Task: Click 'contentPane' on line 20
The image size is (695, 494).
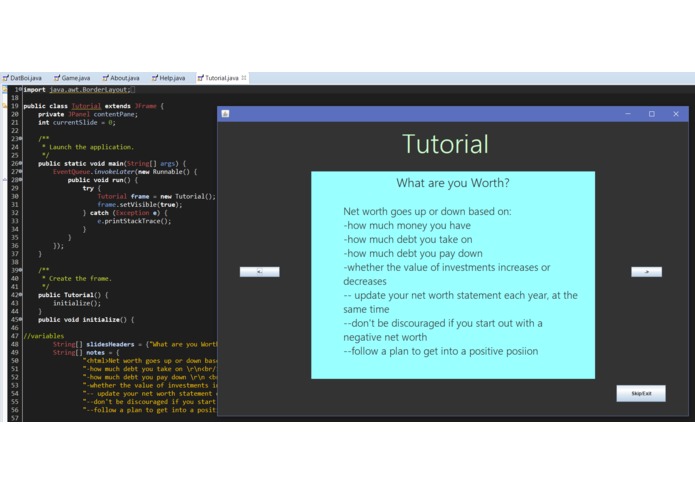Action: (x=114, y=114)
